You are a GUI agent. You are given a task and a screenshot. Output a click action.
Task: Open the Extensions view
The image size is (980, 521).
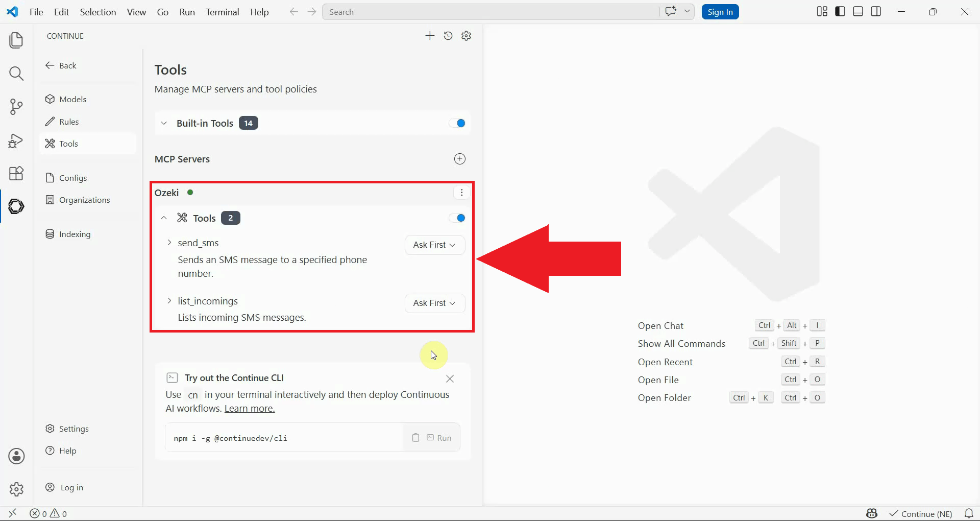[16, 173]
